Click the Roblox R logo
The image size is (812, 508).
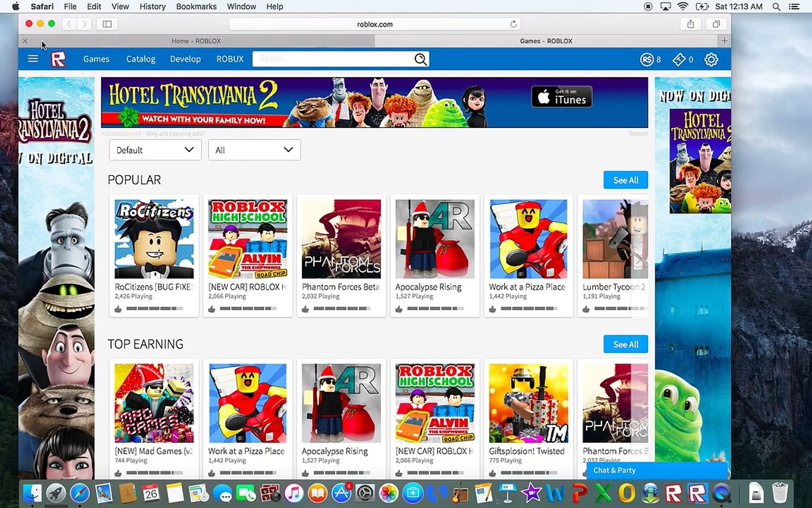tap(58, 59)
